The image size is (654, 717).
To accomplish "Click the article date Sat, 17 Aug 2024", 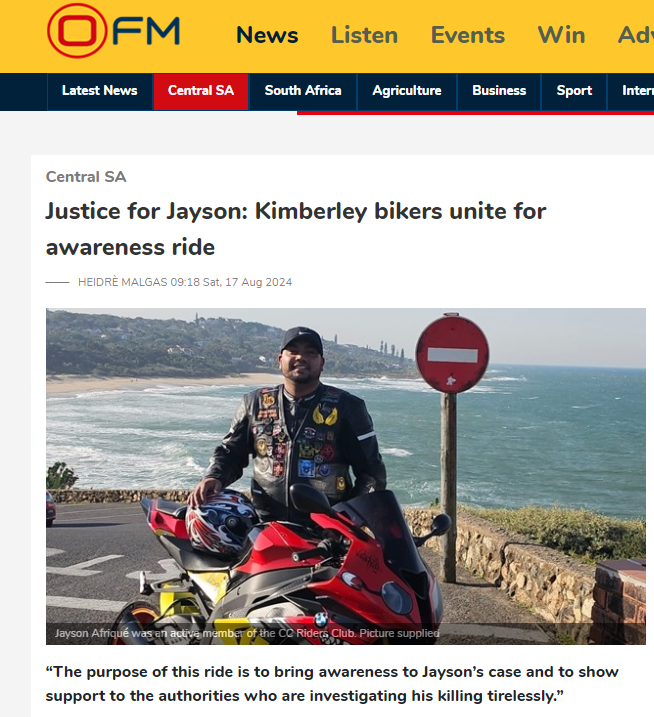I will pos(247,282).
